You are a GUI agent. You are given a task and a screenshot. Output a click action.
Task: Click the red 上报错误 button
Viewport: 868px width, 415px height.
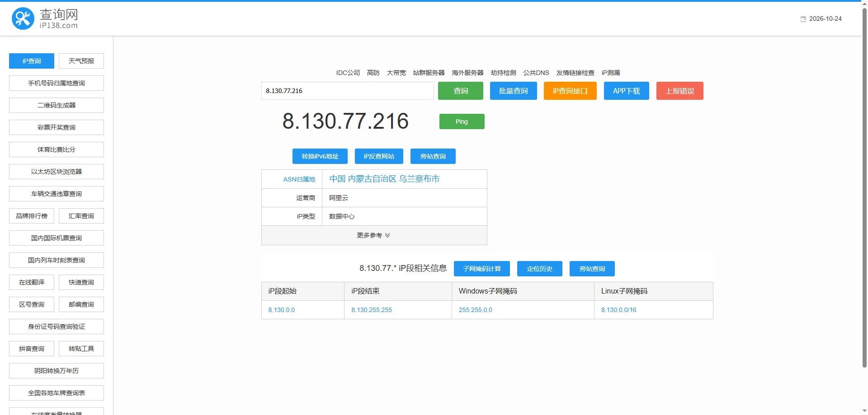point(680,91)
